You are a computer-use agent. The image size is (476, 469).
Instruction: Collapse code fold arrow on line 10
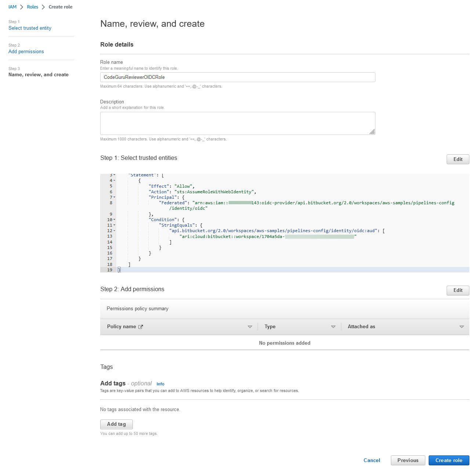(x=114, y=220)
